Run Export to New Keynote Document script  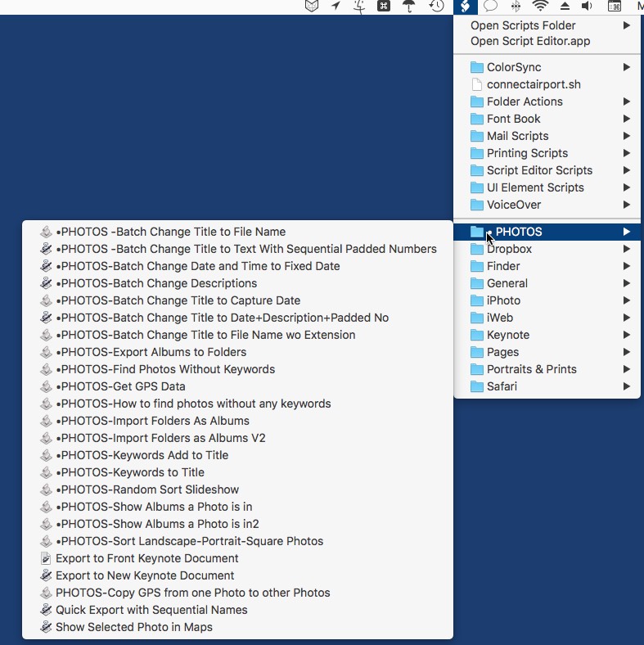(x=237, y=575)
